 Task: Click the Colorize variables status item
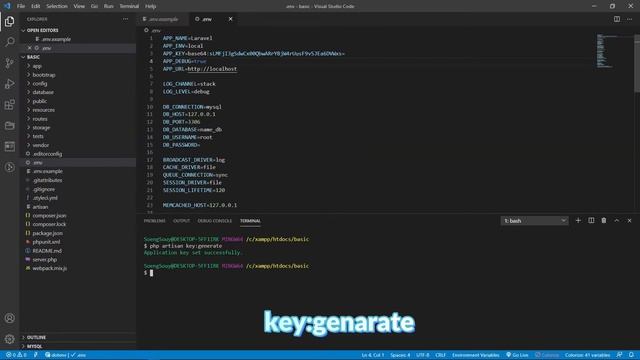point(587,355)
